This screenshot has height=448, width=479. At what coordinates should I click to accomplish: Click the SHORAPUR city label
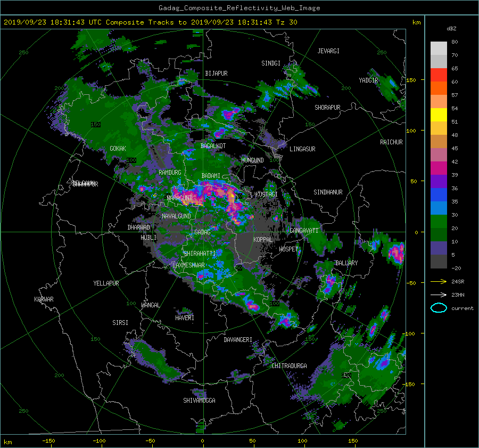click(327, 108)
